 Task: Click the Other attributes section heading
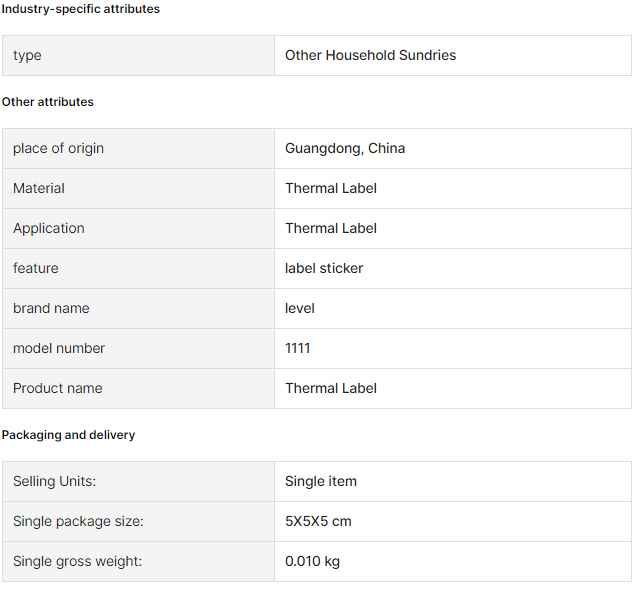[47, 102]
